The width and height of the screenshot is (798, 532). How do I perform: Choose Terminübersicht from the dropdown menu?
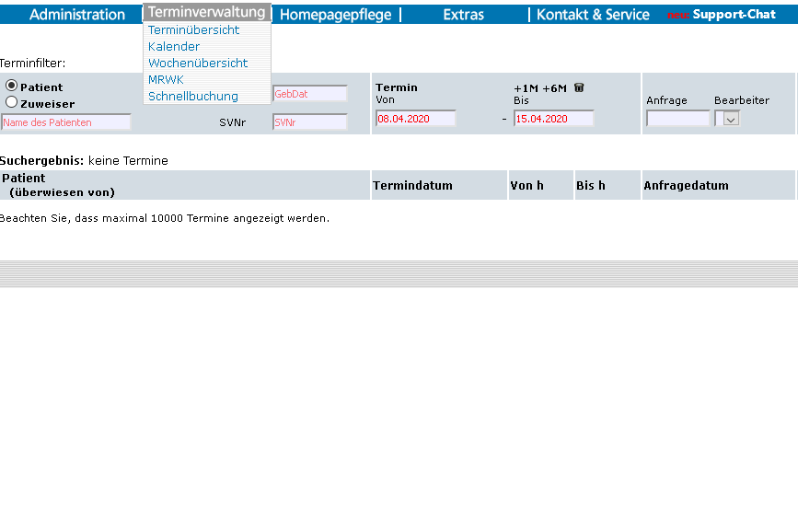coord(193,30)
